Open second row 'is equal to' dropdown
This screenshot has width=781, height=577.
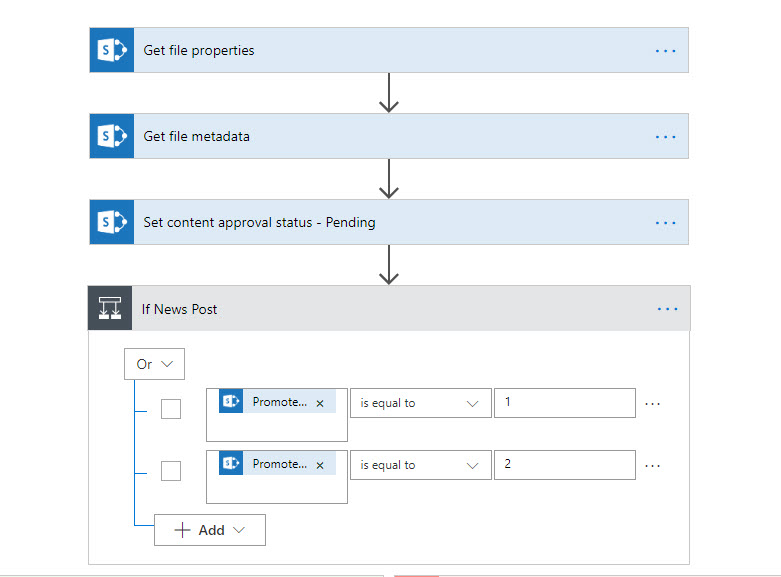pos(420,465)
